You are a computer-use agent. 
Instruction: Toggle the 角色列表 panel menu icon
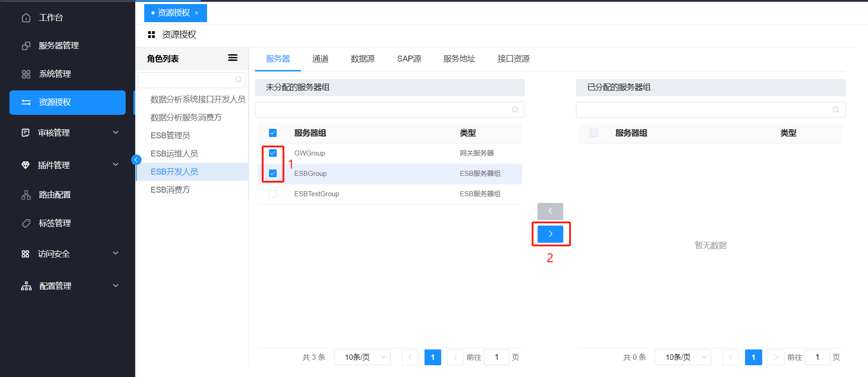233,58
